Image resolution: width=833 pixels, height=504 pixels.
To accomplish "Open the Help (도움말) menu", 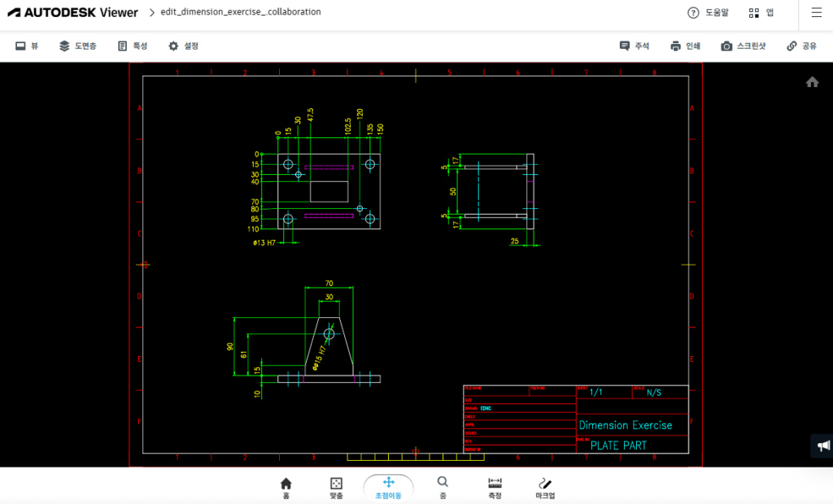I will tap(708, 13).
